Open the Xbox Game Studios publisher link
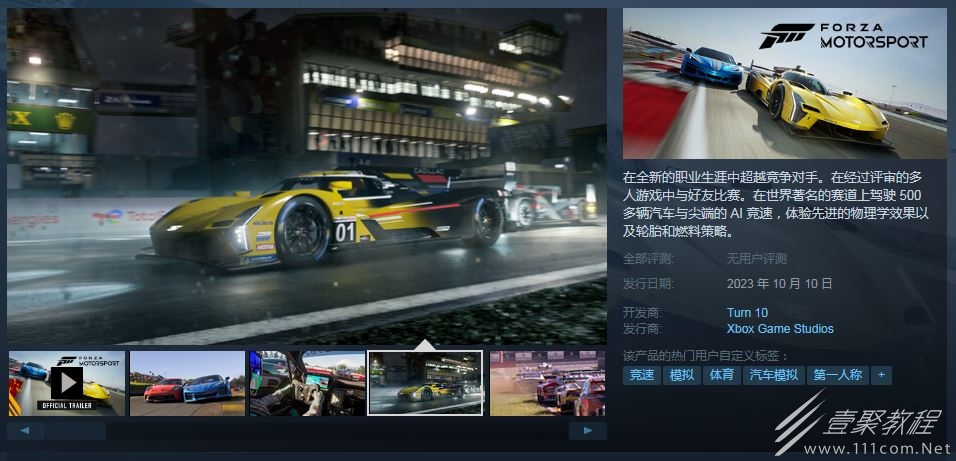 [779, 329]
